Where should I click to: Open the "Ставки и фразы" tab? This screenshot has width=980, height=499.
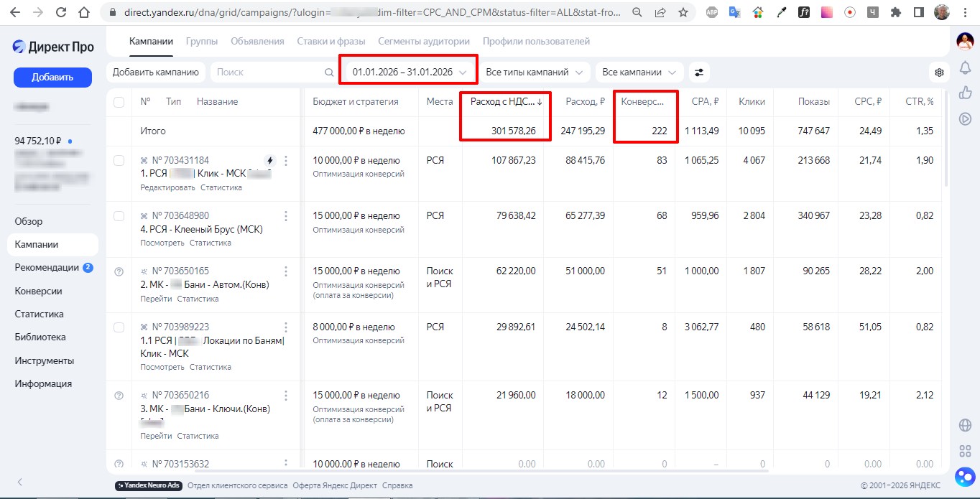[x=330, y=42]
